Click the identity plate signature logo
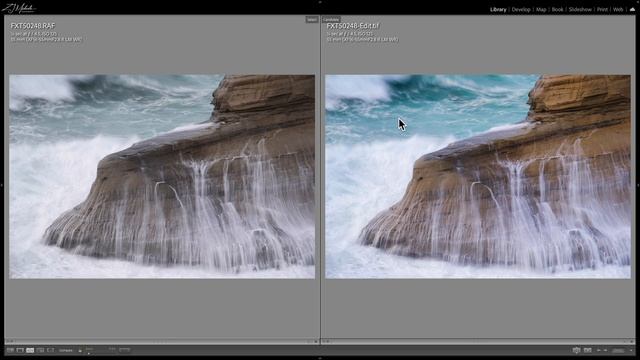 point(19,8)
